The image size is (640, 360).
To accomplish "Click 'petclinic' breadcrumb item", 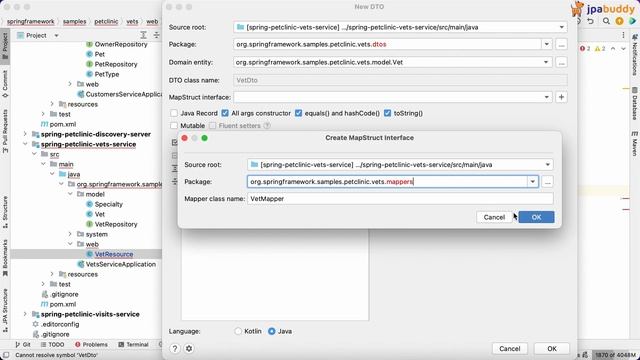I will tap(106, 22).
